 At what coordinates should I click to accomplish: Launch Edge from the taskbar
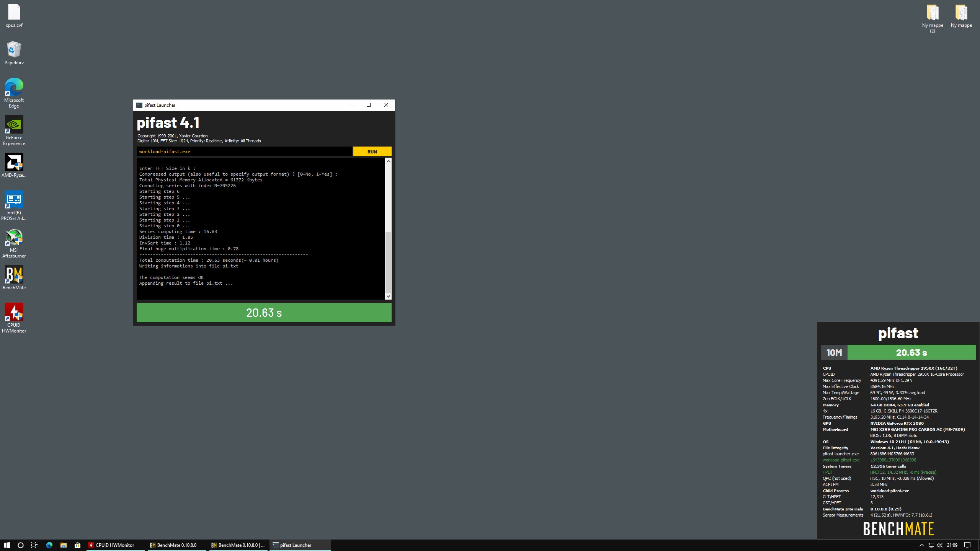49,545
